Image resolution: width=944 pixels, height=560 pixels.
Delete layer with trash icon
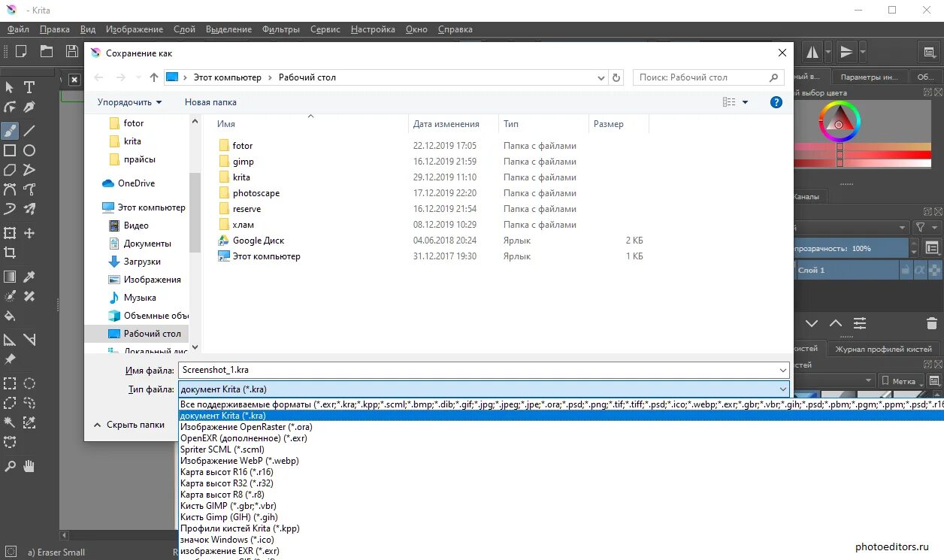click(932, 324)
